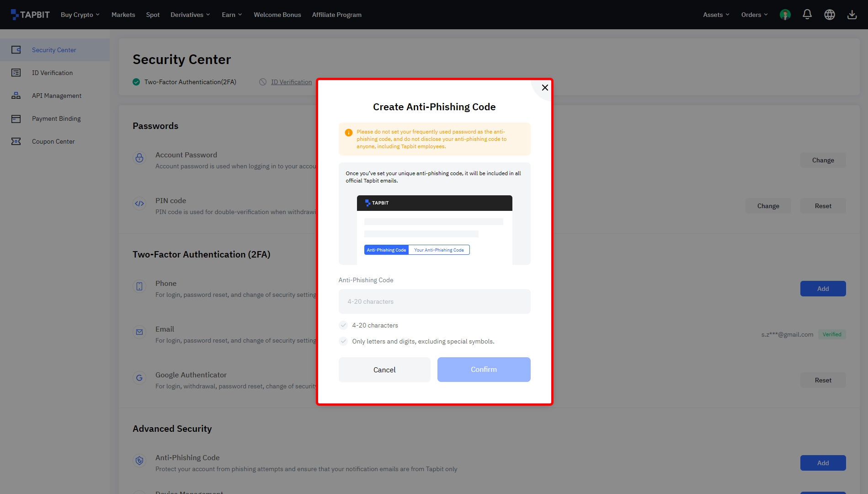Click the Passwords section heading
868x494 pixels.
coord(155,126)
